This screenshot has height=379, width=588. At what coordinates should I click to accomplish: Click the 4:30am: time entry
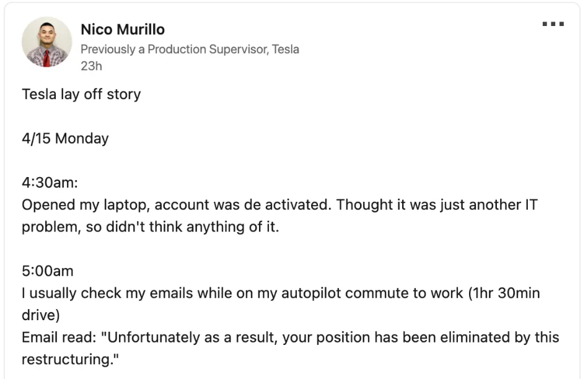click(50, 183)
